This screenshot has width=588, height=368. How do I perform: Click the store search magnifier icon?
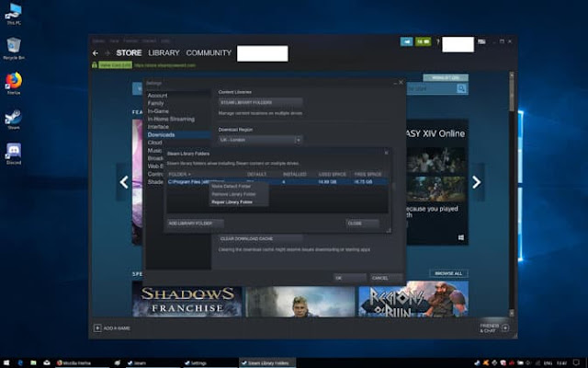[461, 88]
